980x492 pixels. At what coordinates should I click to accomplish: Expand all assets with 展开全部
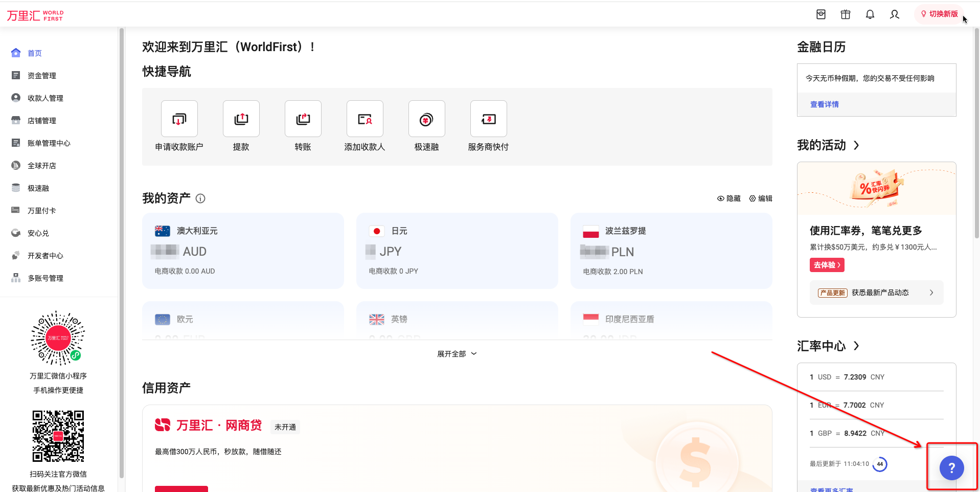click(x=457, y=354)
